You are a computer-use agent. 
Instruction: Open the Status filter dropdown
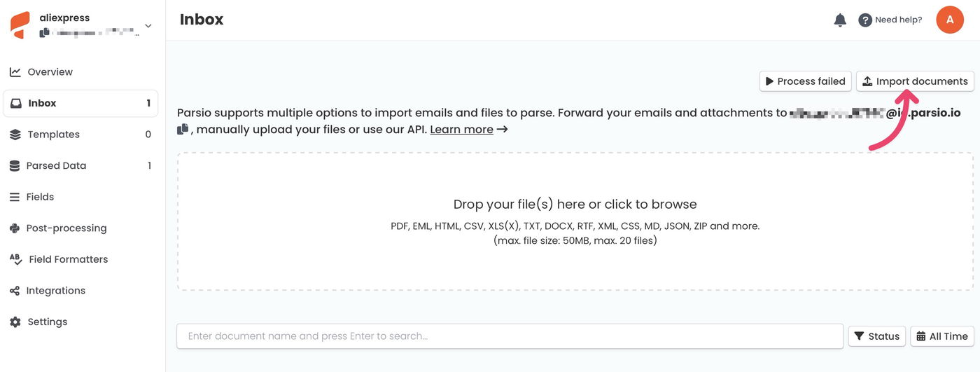[x=876, y=336]
